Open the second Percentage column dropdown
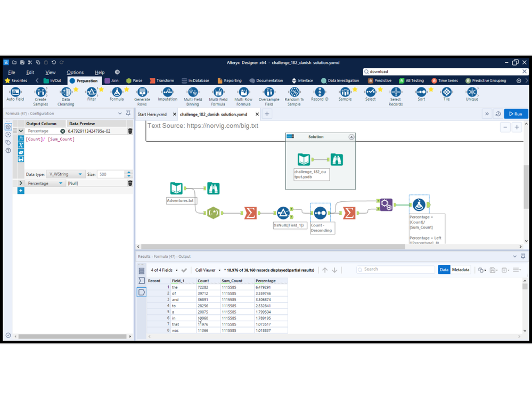This screenshot has width=532, height=399. coord(60,183)
